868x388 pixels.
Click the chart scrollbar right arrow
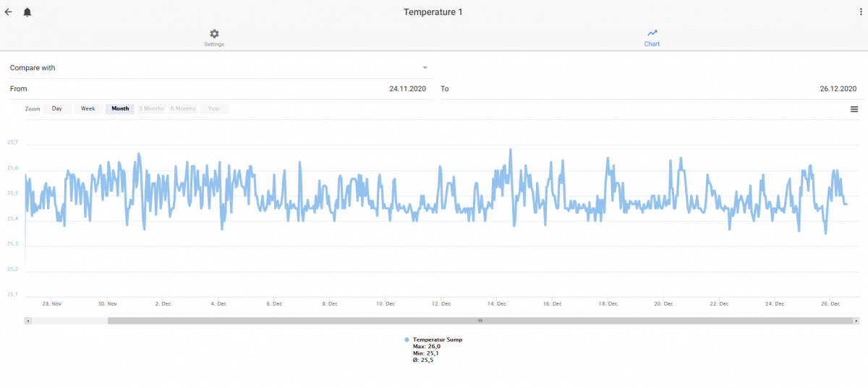(x=856, y=320)
